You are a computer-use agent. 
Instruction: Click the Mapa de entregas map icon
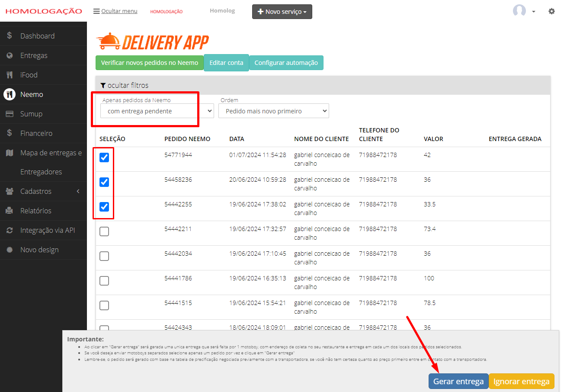[10, 153]
